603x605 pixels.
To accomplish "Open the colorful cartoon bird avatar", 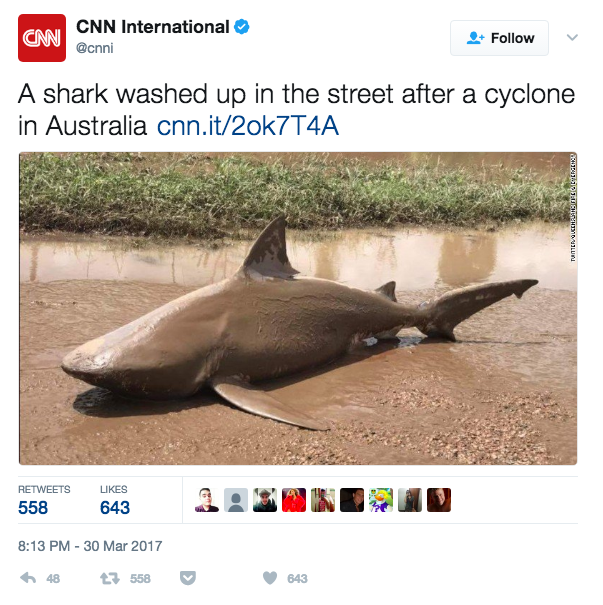I will (x=381, y=500).
